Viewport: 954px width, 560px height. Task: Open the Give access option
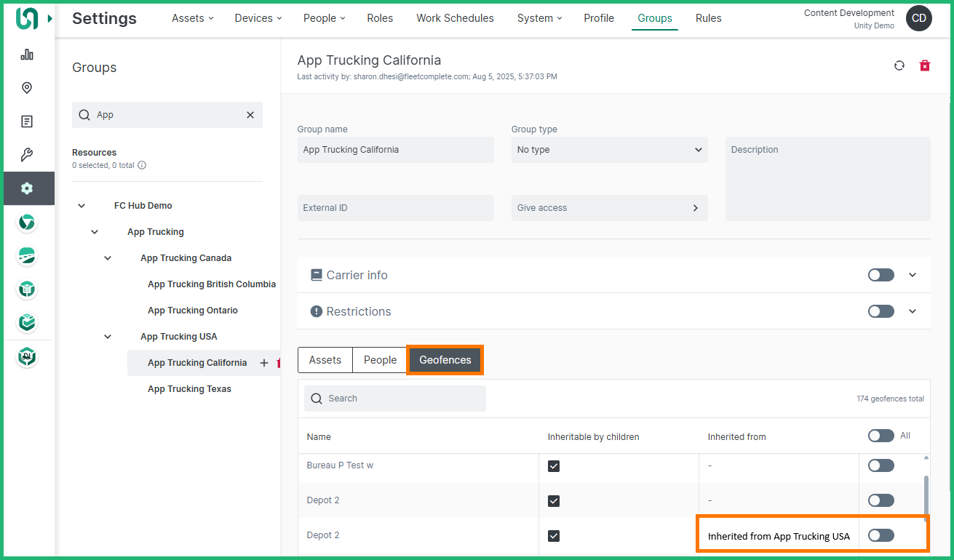click(x=609, y=208)
